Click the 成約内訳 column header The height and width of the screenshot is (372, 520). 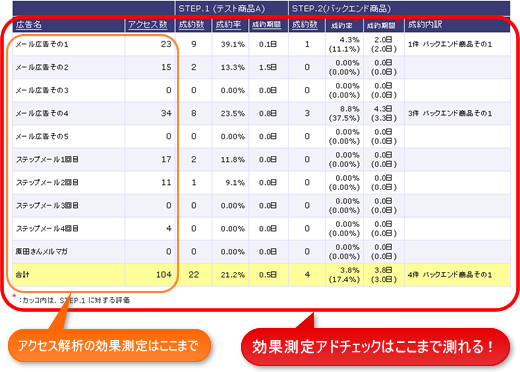tap(425, 25)
